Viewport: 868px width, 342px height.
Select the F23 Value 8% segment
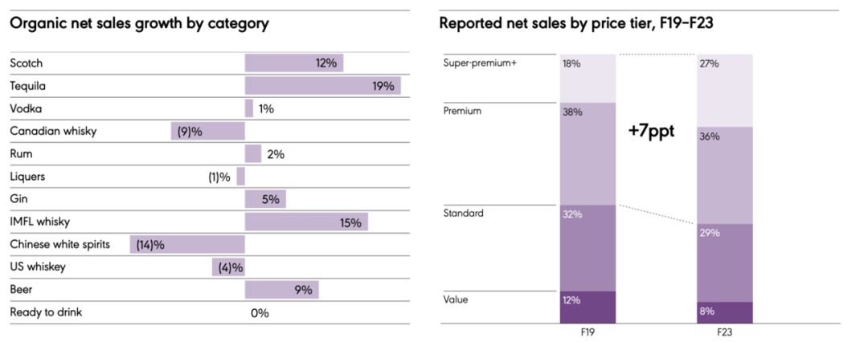coord(725,313)
